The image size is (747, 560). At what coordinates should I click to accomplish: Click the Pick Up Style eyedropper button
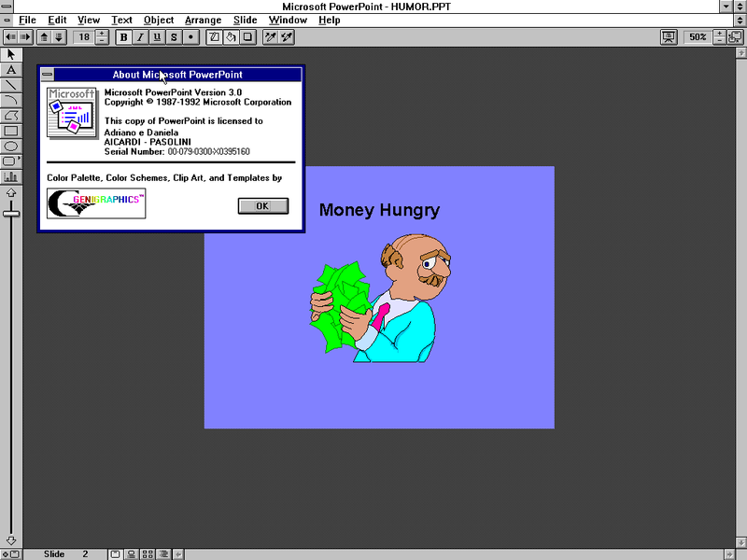[x=271, y=36]
